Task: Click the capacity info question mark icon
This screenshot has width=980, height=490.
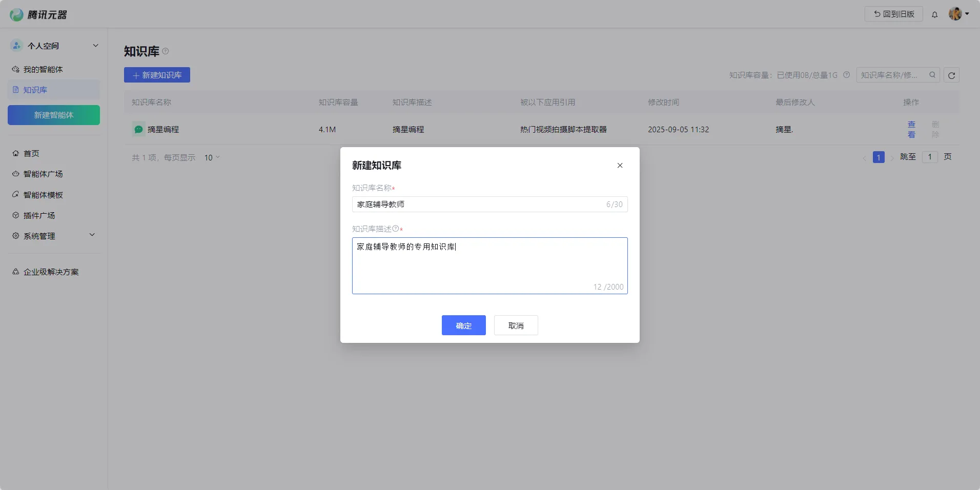Action: (x=846, y=75)
